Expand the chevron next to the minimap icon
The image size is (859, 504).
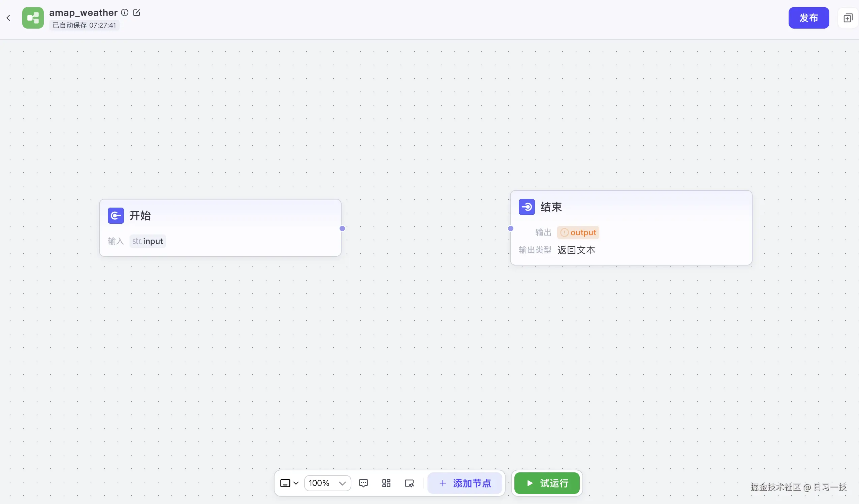(296, 483)
